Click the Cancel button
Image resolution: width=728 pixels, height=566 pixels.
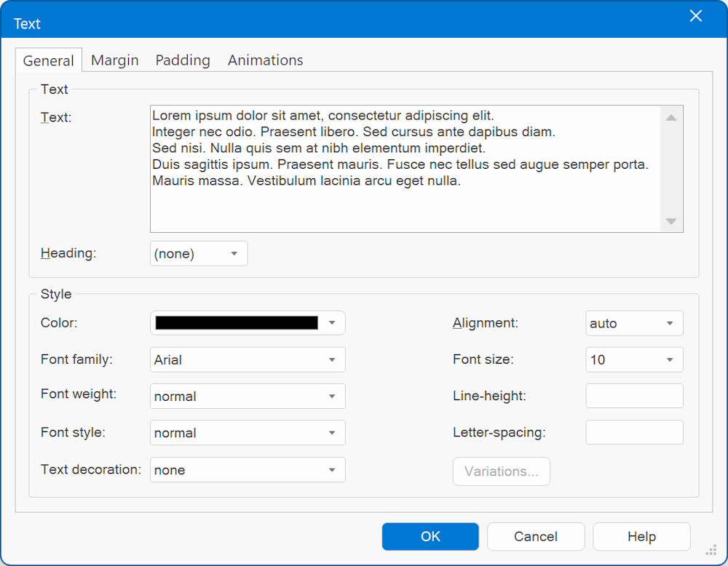pos(536,536)
